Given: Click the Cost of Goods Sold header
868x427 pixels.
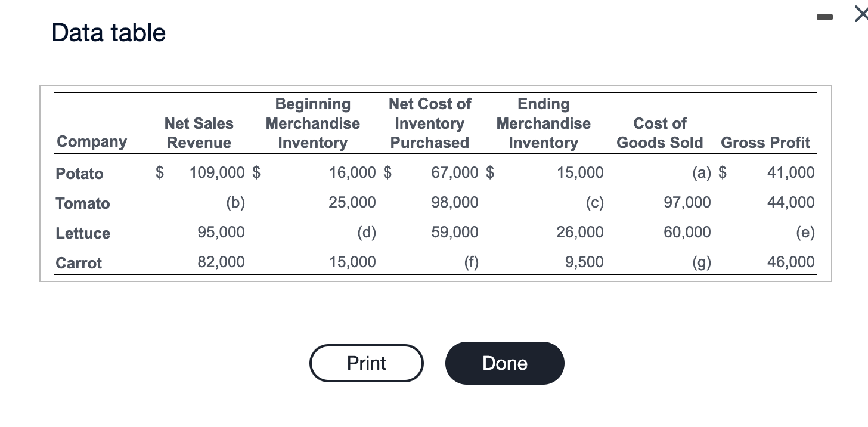Looking at the screenshot, I should point(659,132).
